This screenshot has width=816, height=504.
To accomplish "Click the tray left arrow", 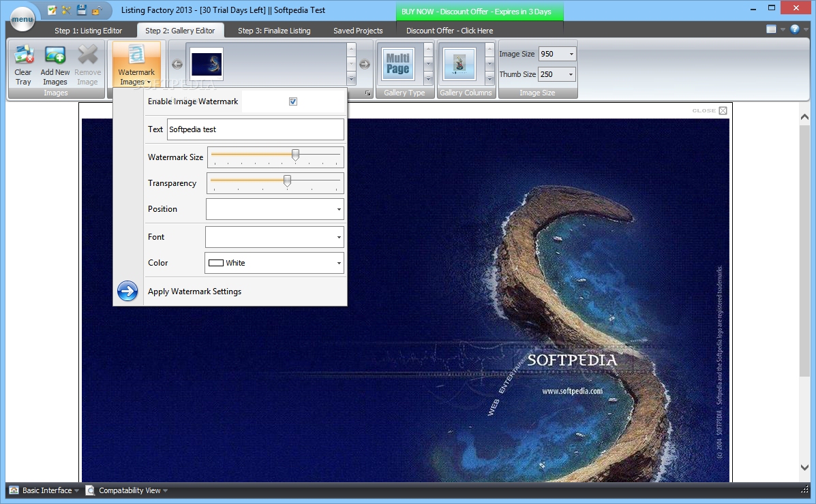I will (x=177, y=65).
